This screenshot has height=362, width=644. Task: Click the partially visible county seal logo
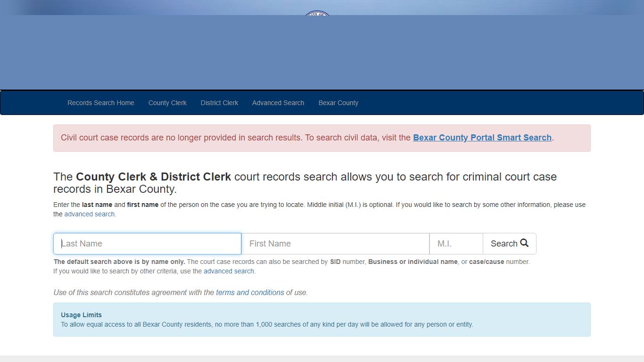[x=317, y=13]
